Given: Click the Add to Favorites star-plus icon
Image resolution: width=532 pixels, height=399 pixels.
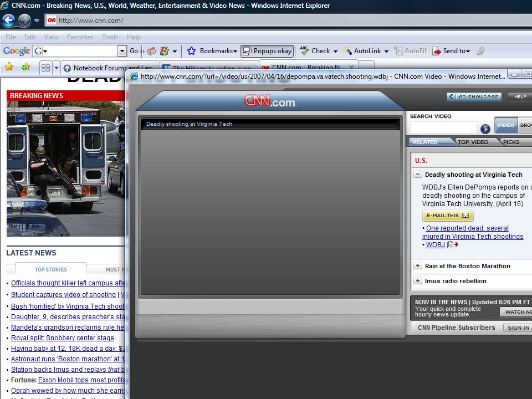Looking at the screenshot, I should pyautogui.click(x=26, y=67).
